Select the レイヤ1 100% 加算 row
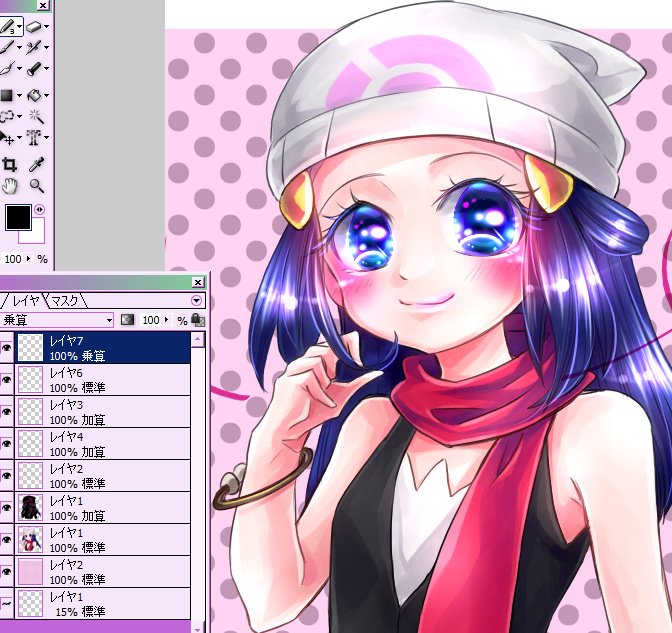672x633 pixels. [102, 508]
